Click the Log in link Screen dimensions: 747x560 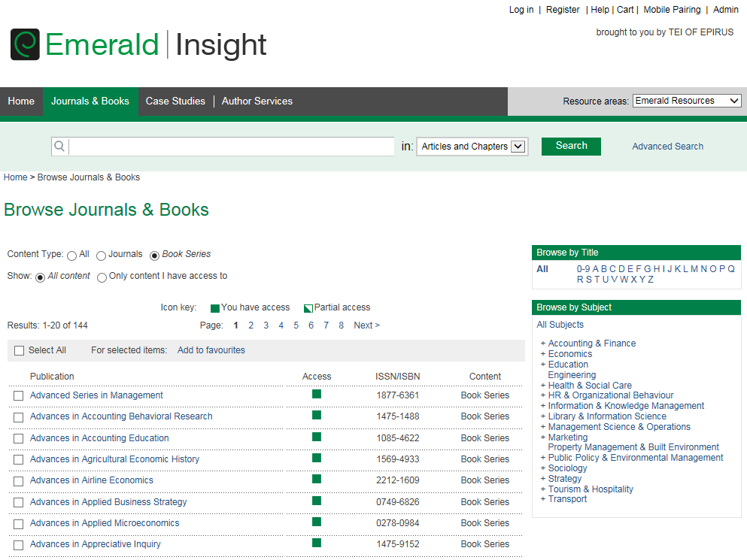tap(521, 10)
